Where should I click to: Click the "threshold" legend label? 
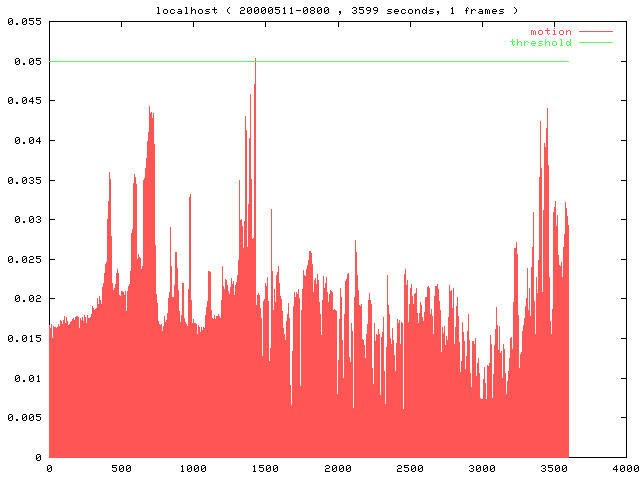[x=541, y=42]
